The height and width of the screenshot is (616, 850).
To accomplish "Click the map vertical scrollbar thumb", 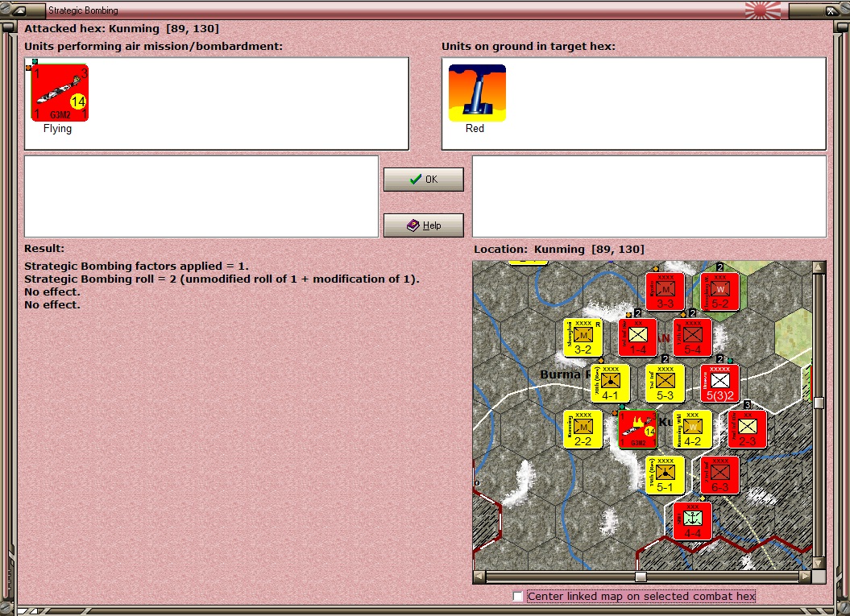I will (819, 403).
